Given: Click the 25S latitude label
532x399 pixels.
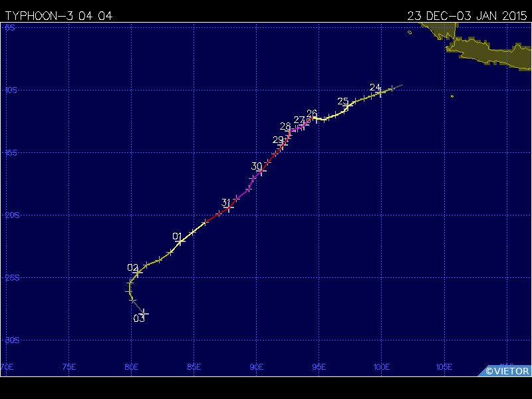Looking at the screenshot, I should (x=12, y=277).
